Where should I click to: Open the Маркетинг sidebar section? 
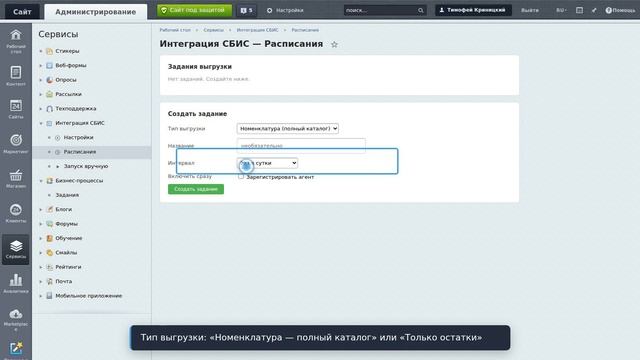(16, 144)
